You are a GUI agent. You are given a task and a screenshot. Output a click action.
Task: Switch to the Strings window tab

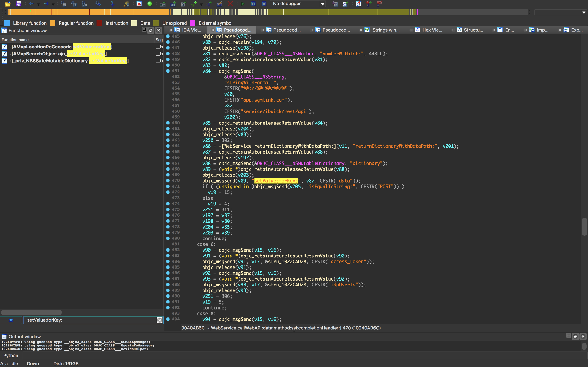(385, 30)
